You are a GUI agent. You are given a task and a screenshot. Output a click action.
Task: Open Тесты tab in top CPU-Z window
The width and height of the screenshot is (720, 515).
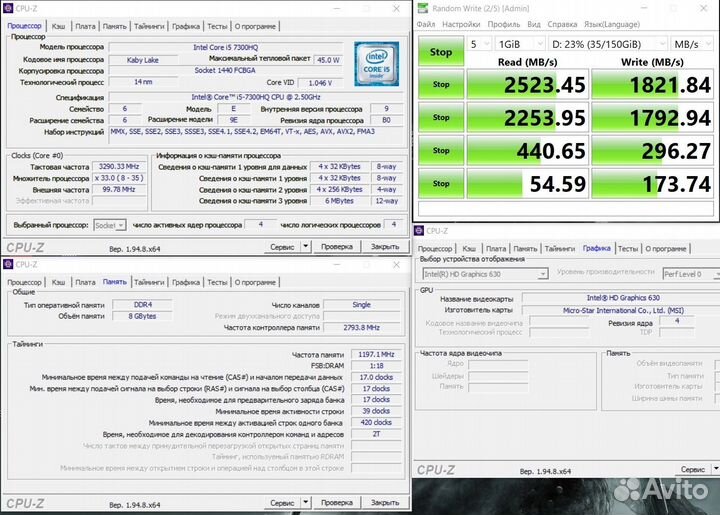tap(217, 26)
